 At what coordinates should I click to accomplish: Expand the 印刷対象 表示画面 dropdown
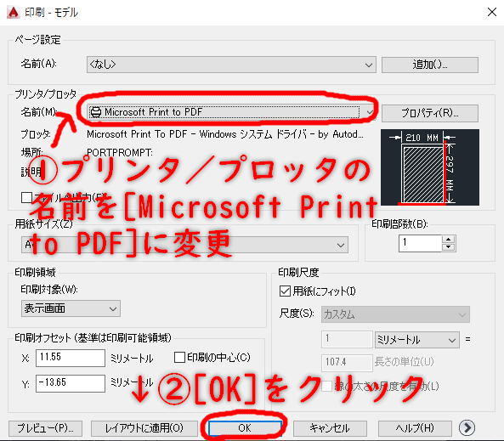(x=71, y=308)
